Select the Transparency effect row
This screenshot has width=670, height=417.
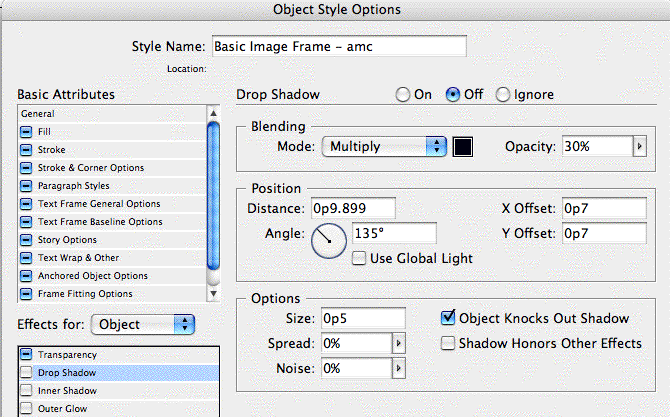pos(119,355)
